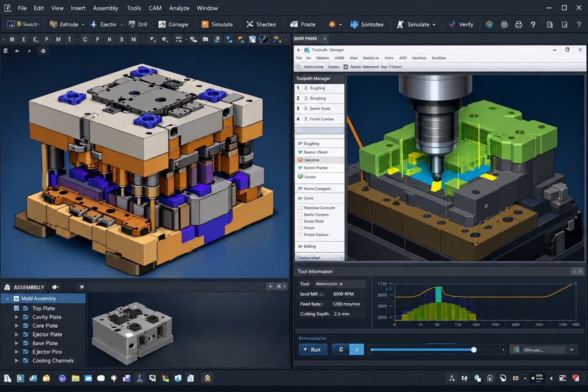Toggle the checkbox next to Remas in Toolpath bar
Viewport: 588px width, 392px height.
346,67
